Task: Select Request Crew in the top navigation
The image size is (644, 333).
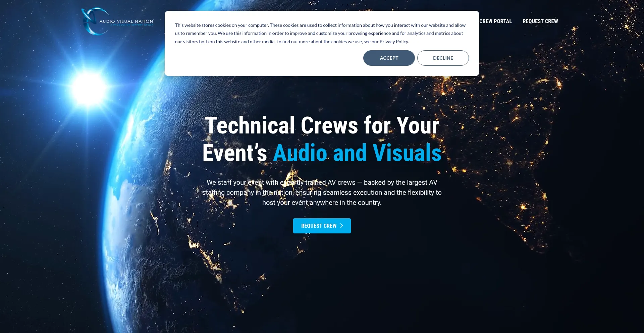Action: coord(540,21)
